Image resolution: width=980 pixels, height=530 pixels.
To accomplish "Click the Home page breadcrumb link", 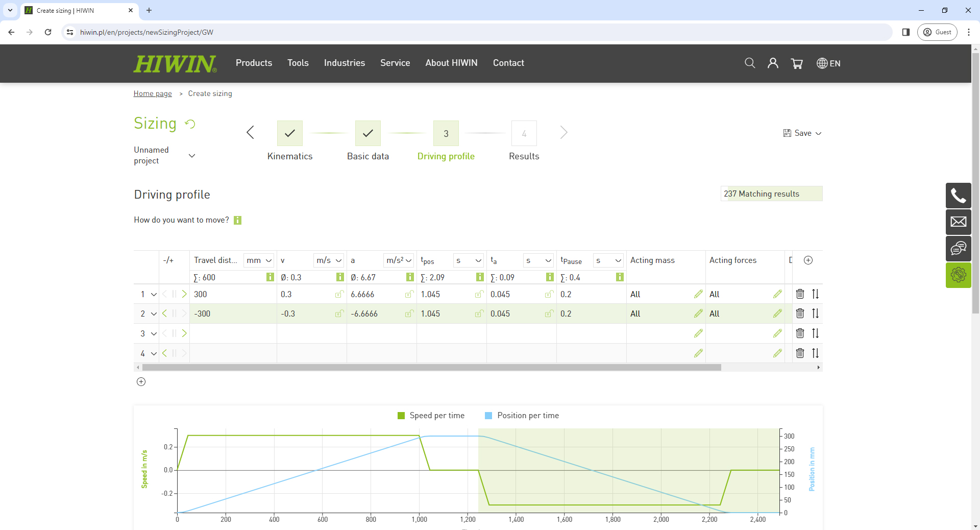I will point(153,93).
